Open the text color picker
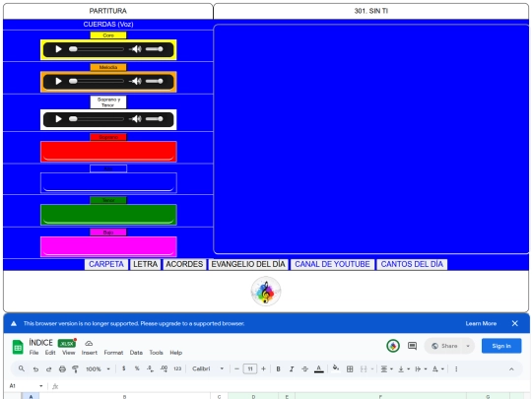 tap(318, 368)
